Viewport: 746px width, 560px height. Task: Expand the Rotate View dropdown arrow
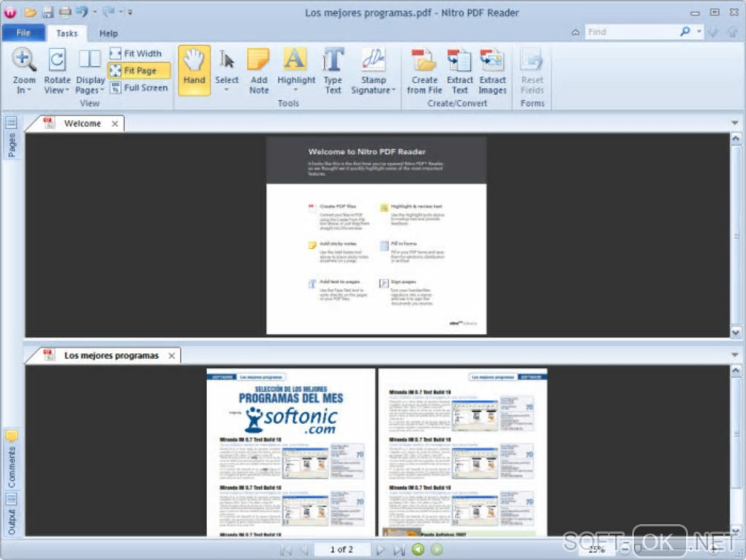coord(67,91)
